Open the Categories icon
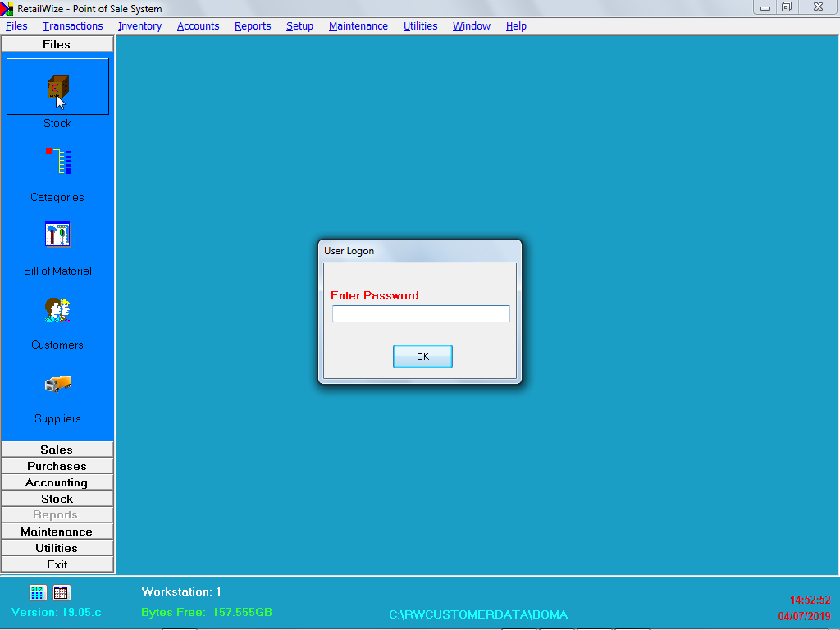This screenshot has height=630, width=840. click(x=57, y=162)
